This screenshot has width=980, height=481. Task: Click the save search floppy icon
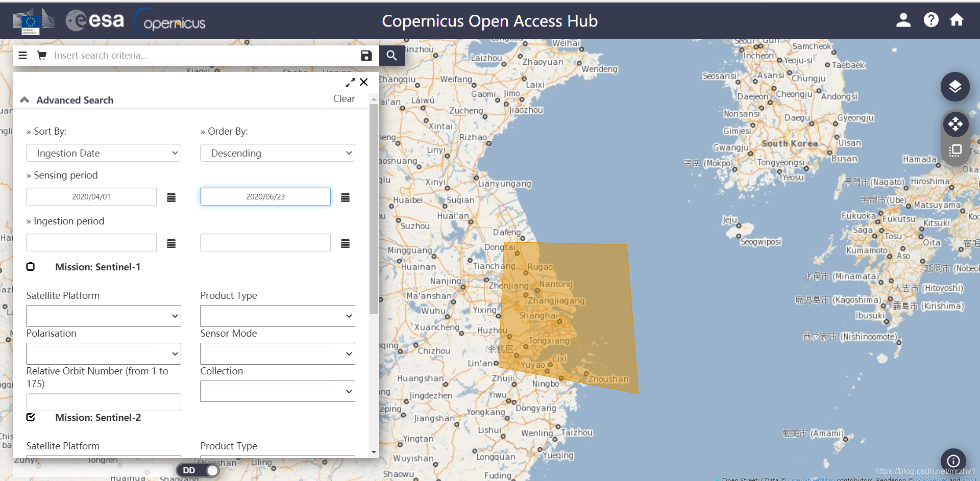point(366,55)
